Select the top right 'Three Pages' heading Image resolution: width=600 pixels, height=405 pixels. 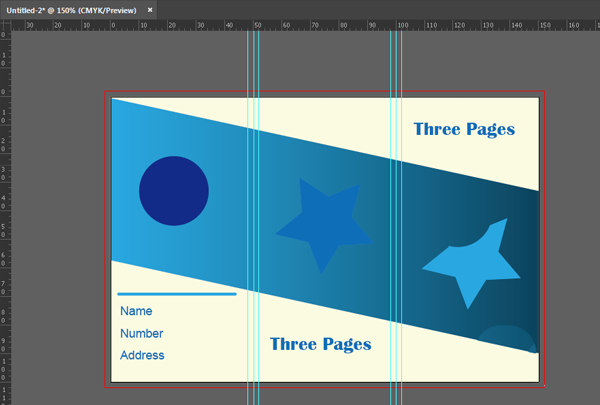464,130
